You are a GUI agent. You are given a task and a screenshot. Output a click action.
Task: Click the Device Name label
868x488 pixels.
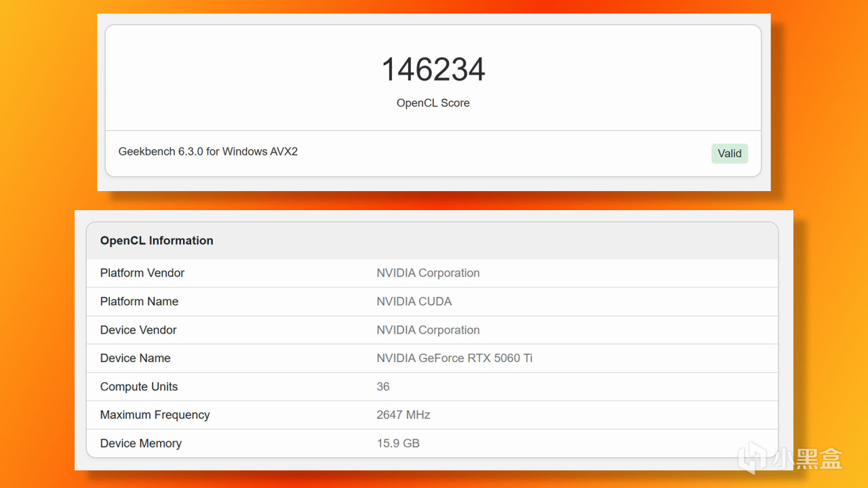point(136,359)
